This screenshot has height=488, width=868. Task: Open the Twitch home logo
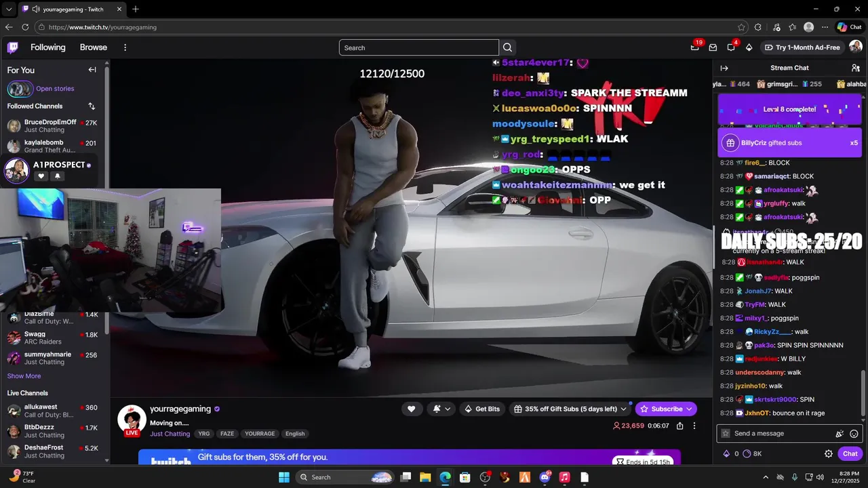click(x=13, y=47)
